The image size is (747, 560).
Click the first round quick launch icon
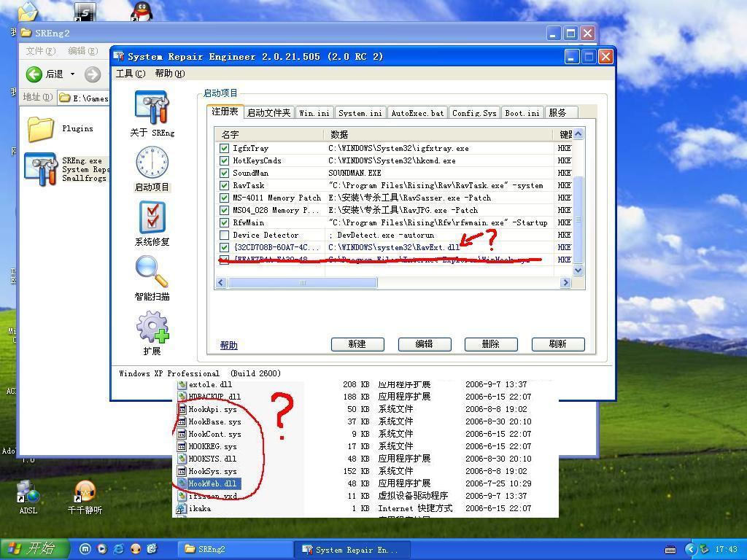coord(85,549)
